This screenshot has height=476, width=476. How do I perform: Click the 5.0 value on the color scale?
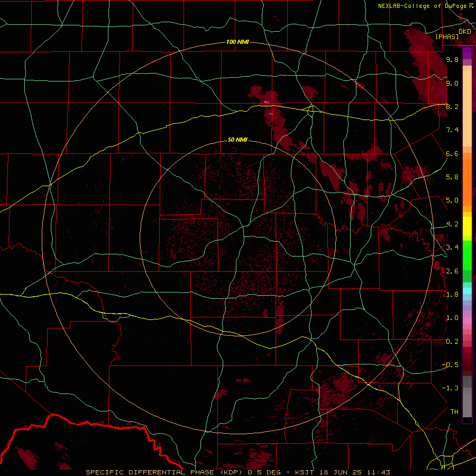click(x=452, y=200)
